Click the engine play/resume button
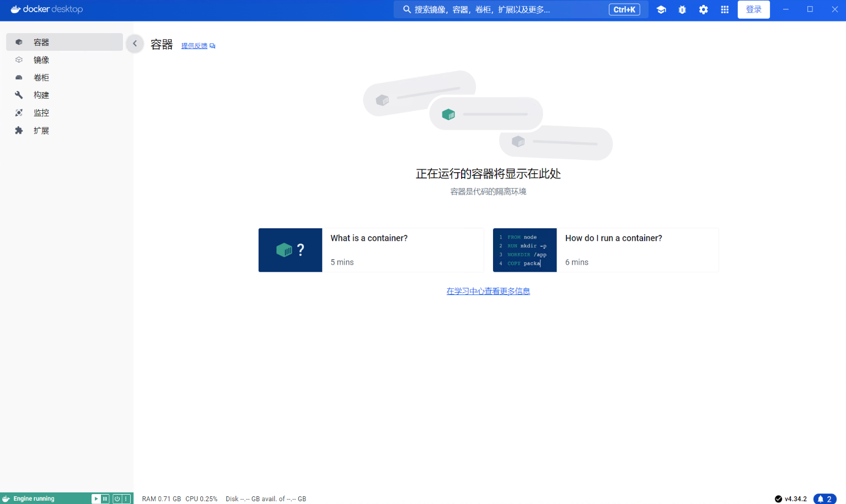Viewport: 846px width, 504px height. pos(95,498)
